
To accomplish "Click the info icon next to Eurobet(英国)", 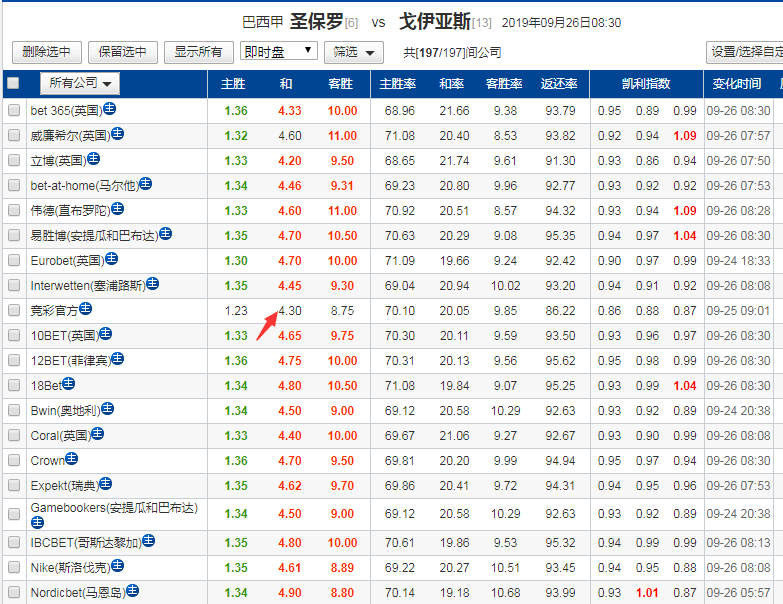I will point(112,258).
